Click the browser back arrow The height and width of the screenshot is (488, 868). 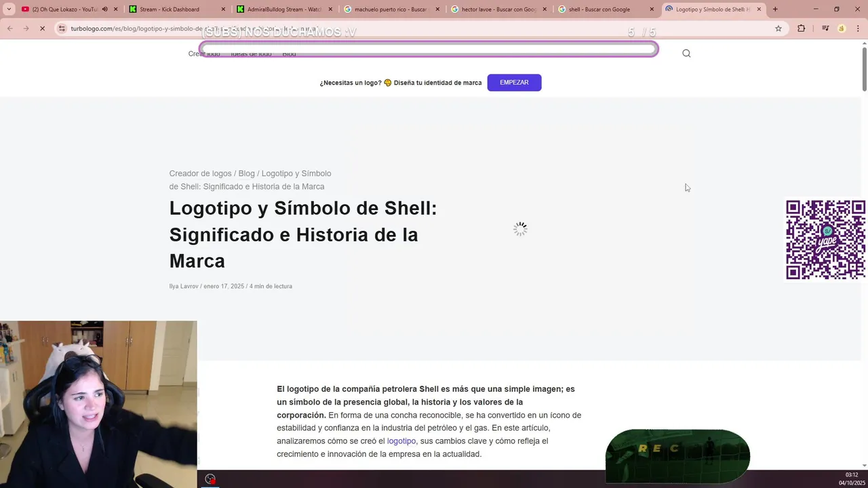[9, 28]
